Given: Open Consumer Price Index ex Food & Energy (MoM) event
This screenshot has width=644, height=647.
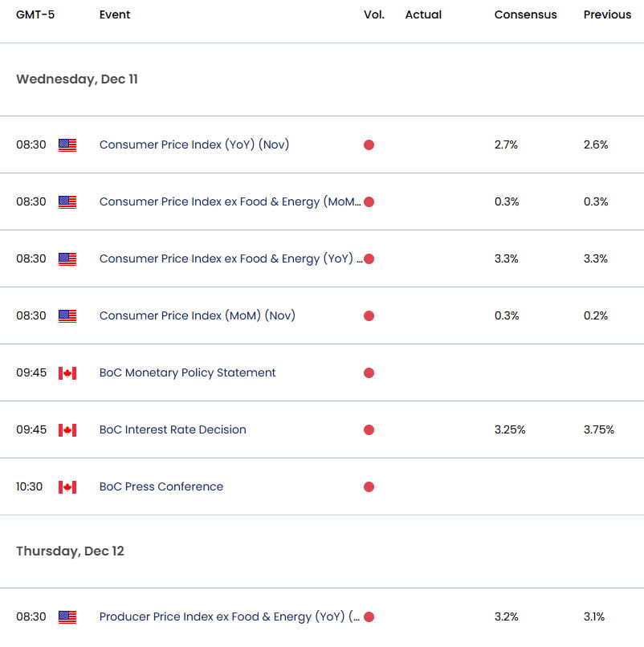Looking at the screenshot, I should pos(230,201).
